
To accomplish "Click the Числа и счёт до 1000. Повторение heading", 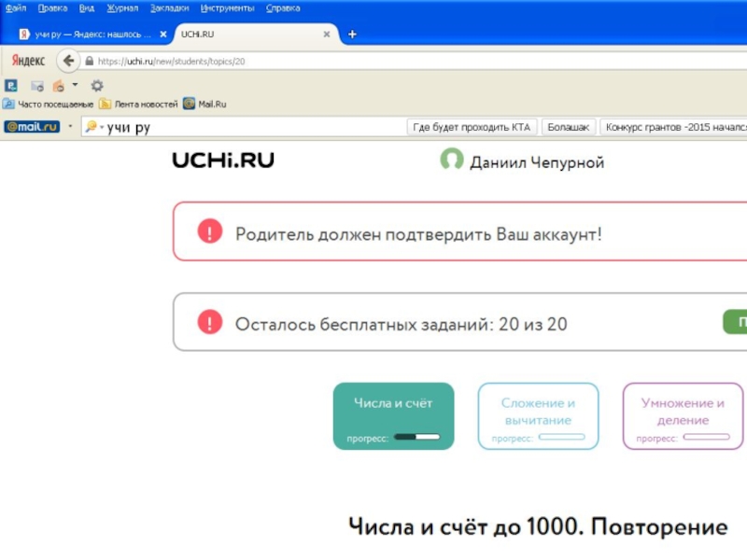I will [x=539, y=527].
